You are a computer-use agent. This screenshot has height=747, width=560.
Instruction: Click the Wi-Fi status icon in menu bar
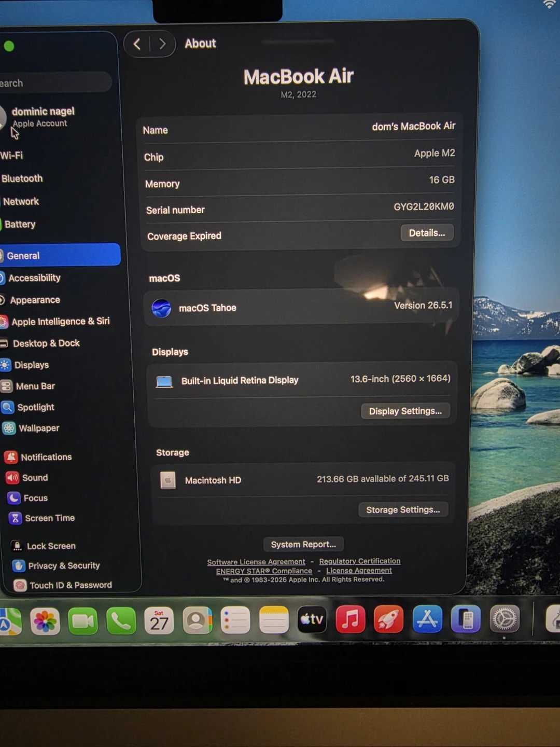pyautogui.click(x=550, y=5)
